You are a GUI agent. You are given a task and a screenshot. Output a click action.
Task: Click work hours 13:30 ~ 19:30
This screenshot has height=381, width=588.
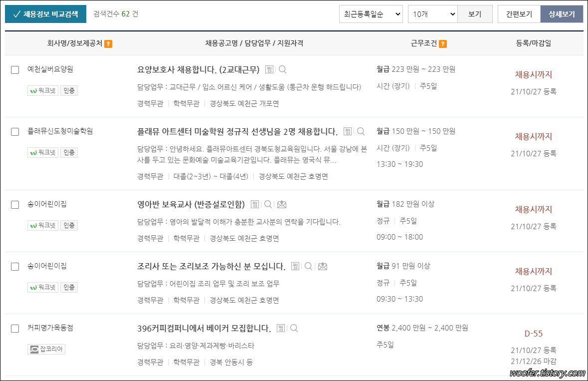[x=400, y=164]
